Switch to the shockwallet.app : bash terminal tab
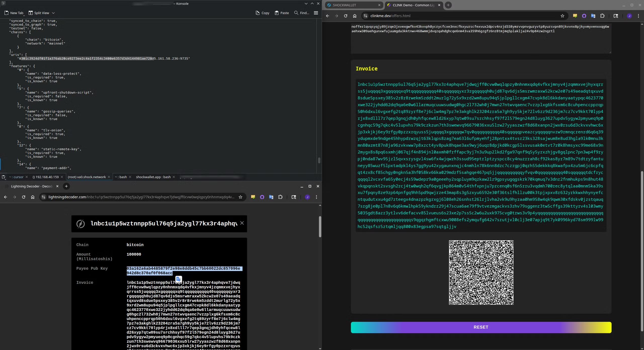 click(x=153, y=177)
